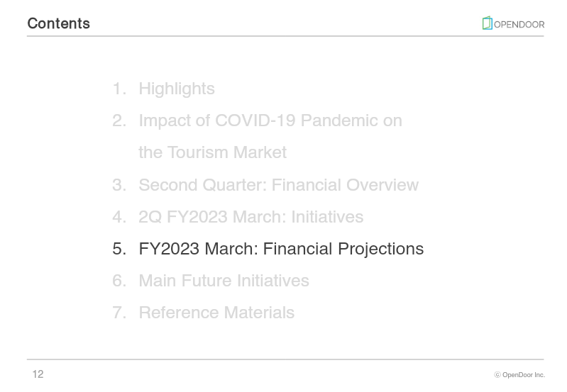The image size is (567, 392).
Task: Click the OpenDoor green door logo icon
Action: tap(487, 23)
